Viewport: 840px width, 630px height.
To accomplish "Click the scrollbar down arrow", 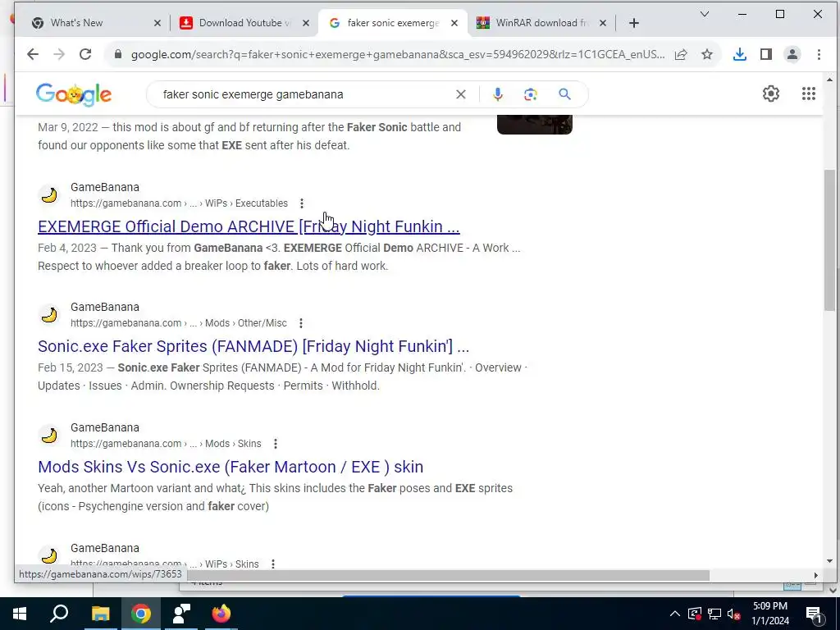I will click(830, 561).
